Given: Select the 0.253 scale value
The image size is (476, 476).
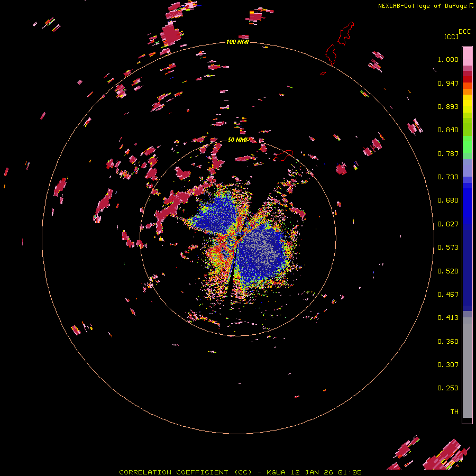Looking at the screenshot, I should [x=448, y=388].
